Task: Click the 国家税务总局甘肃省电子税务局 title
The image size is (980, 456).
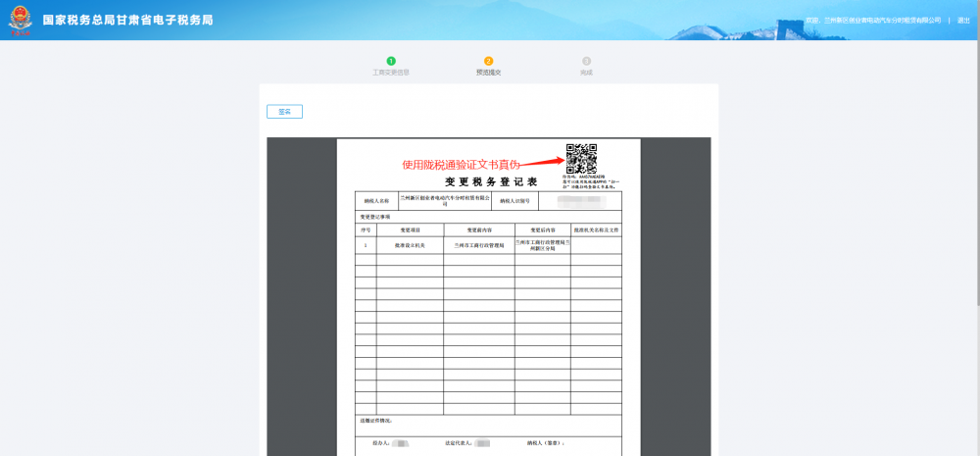Action: click(127, 21)
